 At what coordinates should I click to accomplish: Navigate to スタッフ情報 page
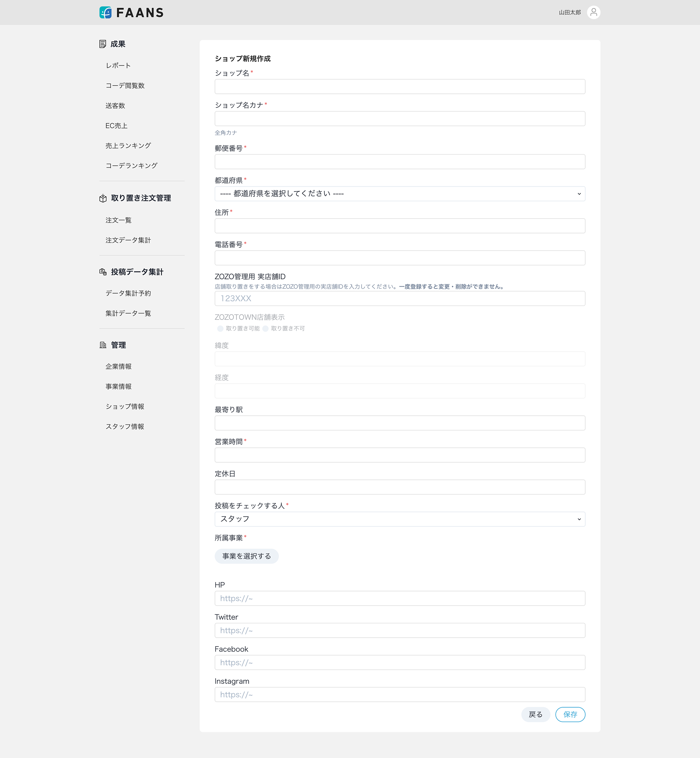pyautogui.click(x=125, y=427)
